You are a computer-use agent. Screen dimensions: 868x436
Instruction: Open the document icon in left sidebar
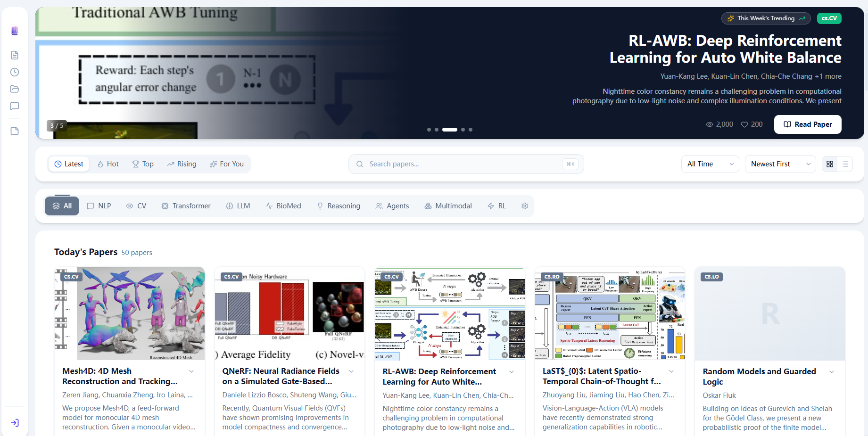click(x=15, y=55)
